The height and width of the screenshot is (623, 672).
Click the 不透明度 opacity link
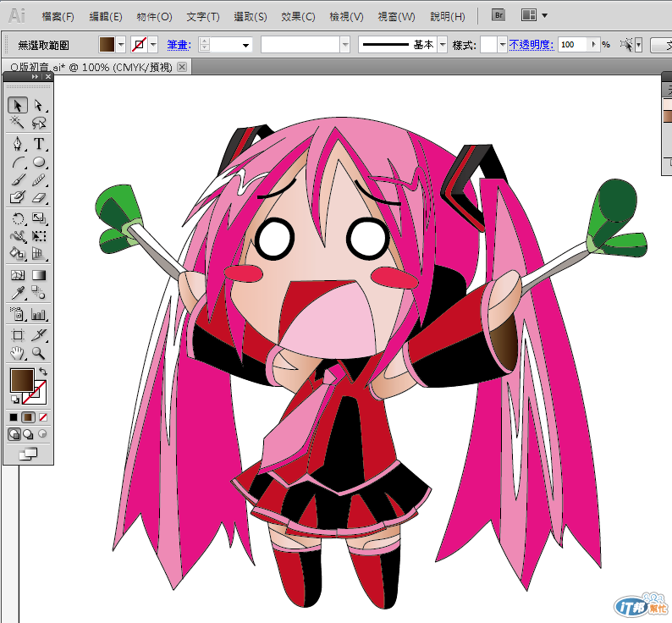click(532, 45)
